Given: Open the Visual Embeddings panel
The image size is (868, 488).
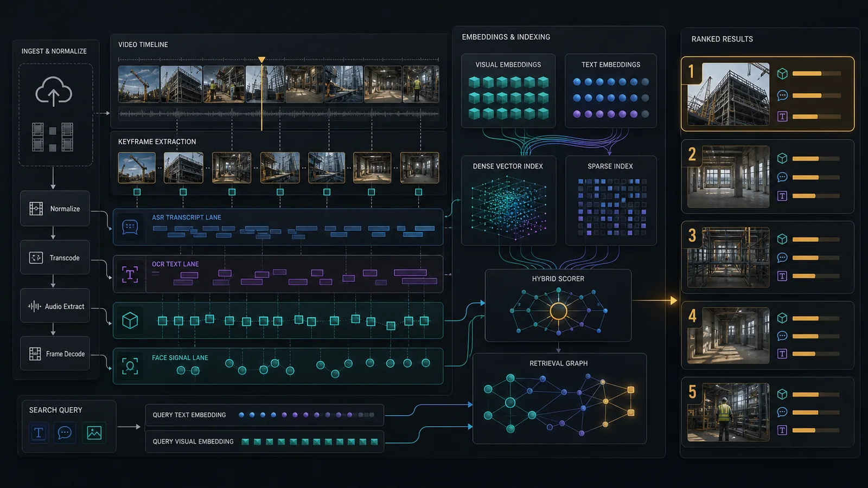Looking at the screenshot, I should (508, 91).
